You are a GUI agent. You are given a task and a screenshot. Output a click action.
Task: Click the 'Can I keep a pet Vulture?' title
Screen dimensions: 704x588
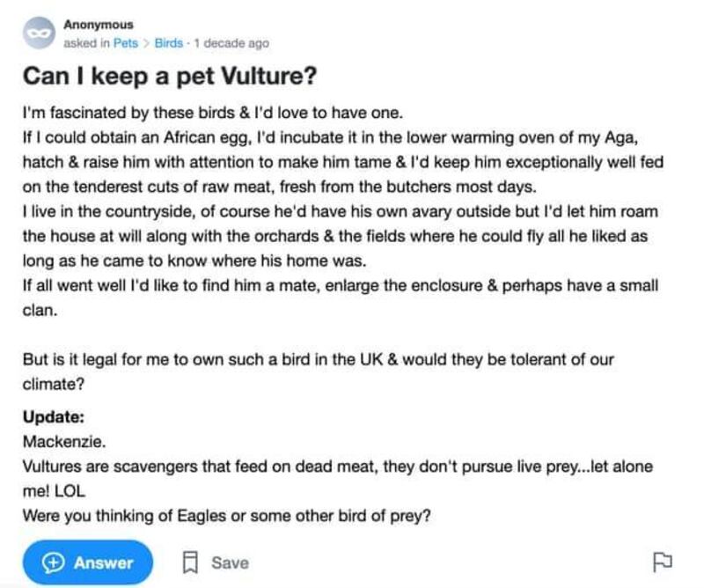pos(169,77)
